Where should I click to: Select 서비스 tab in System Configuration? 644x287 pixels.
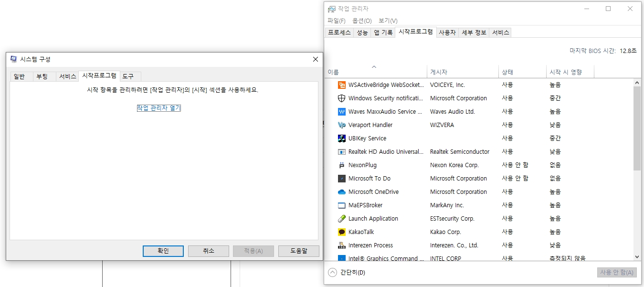[67, 76]
